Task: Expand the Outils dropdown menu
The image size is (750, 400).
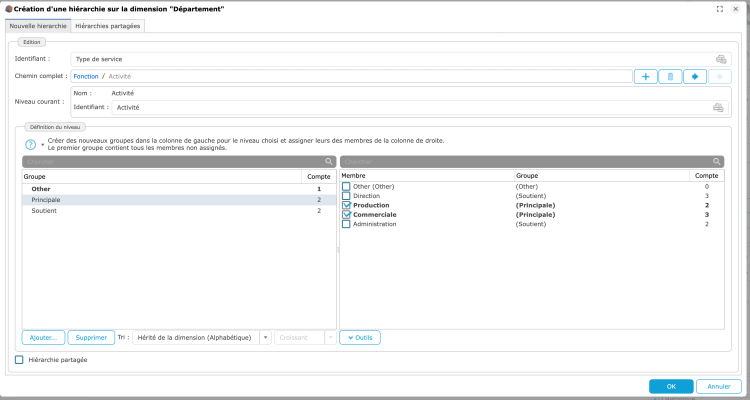Action: point(360,338)
